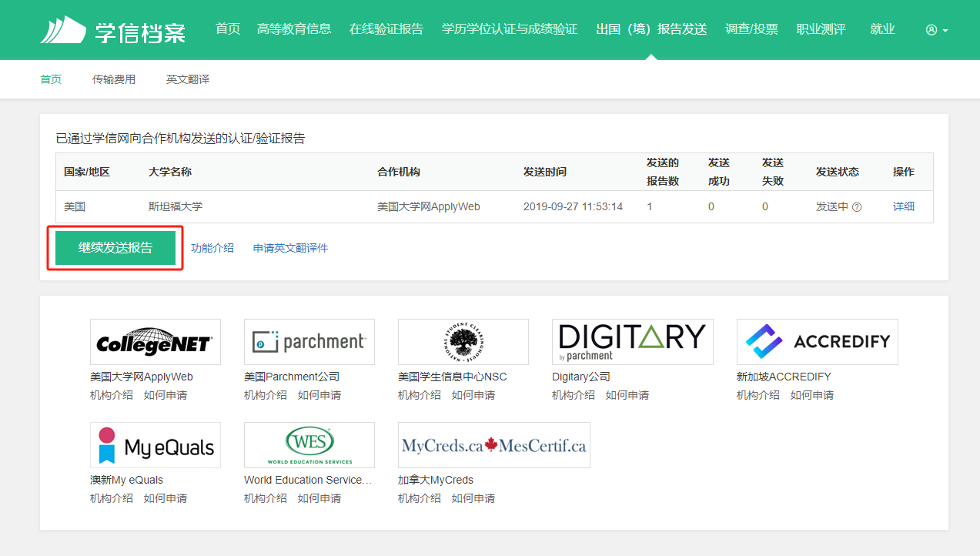The image size is (980, 556).
Task: Go to 调查/投票 menu
Action: point(751,29)
